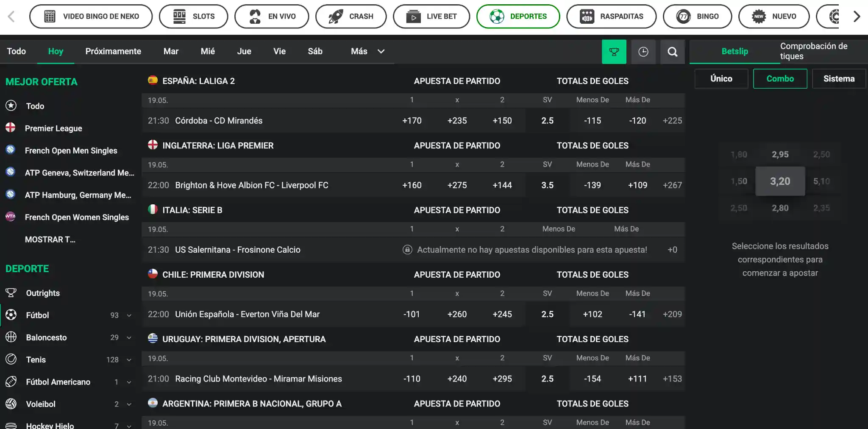
Task: Open the recent events clock icon
Action: click(x=643, y=51)
